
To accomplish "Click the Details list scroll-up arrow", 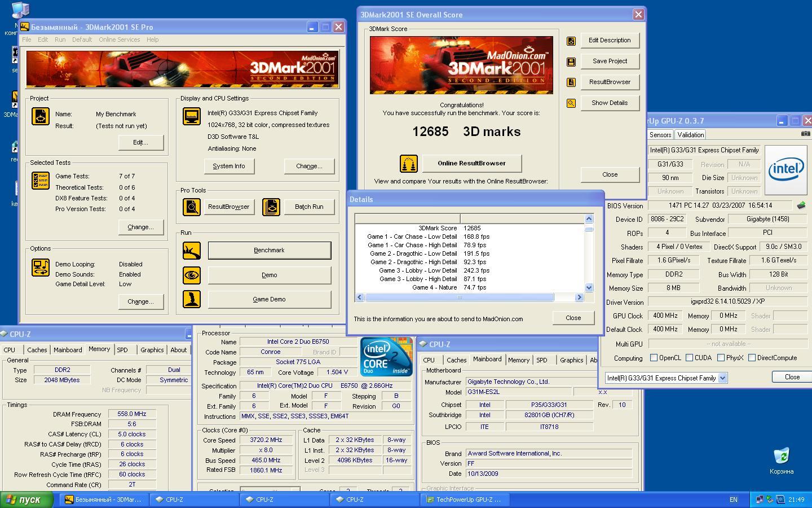I will tap(589, 219).
